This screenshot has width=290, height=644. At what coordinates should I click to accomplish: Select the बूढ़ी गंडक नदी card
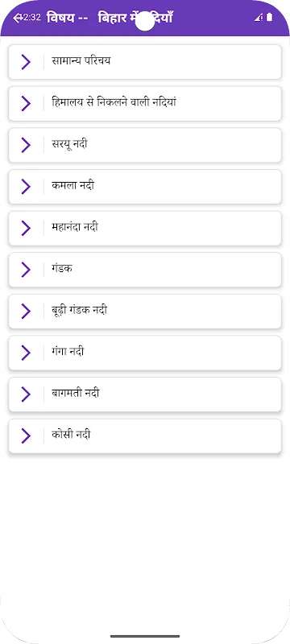pos(144,311)
